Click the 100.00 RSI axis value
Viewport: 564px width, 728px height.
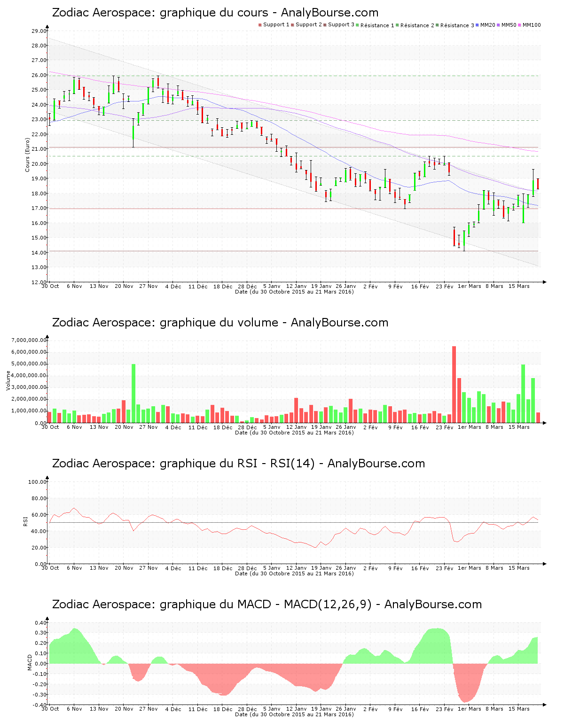point(37,482)
